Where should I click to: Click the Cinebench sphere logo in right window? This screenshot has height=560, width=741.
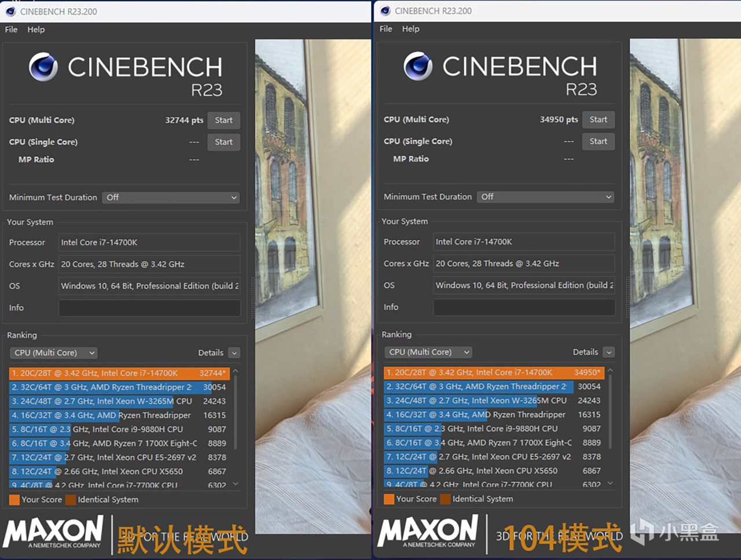[418, 66]
